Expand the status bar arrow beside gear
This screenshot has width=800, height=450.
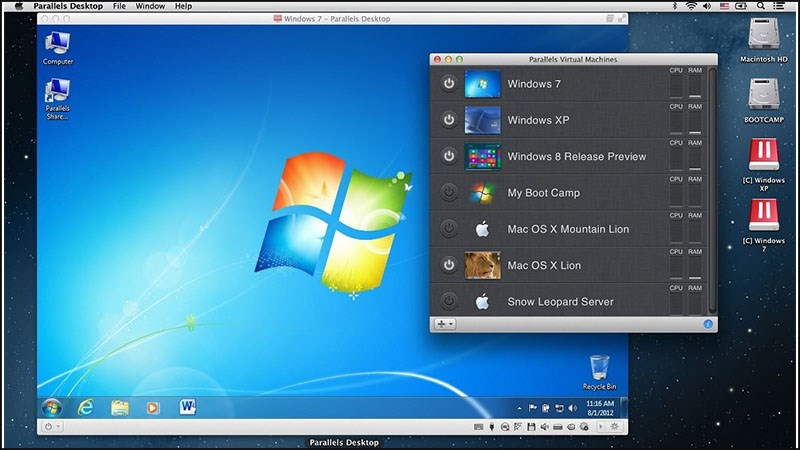(x=601, y=427)
